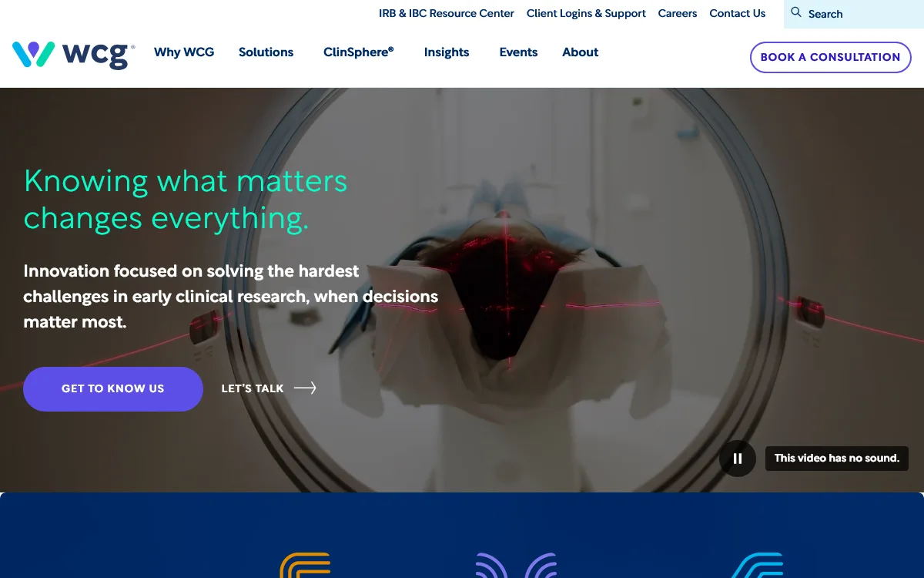The height and width of the screenshot is (578, 924).
Task: Click the Get to Know Us button
Action: [x=113, y=389]
